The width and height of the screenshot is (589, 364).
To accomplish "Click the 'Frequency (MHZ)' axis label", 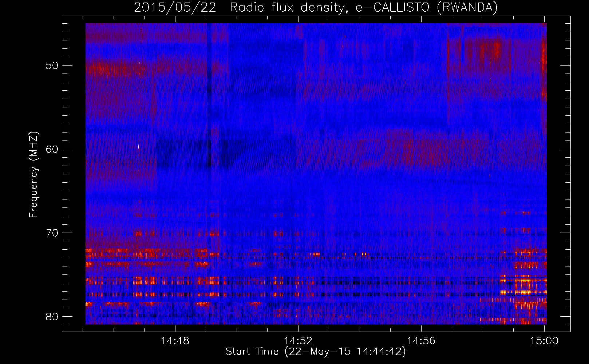I will 33,175.
